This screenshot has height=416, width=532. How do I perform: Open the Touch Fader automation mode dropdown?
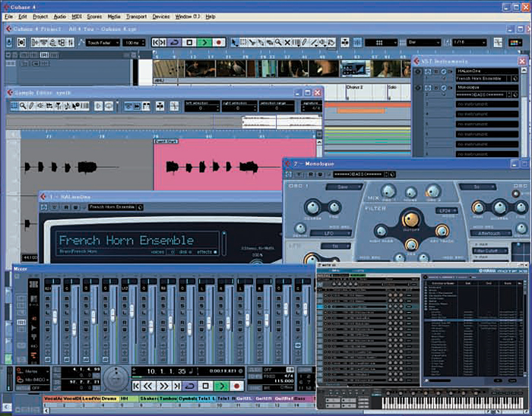click(103, 43)
